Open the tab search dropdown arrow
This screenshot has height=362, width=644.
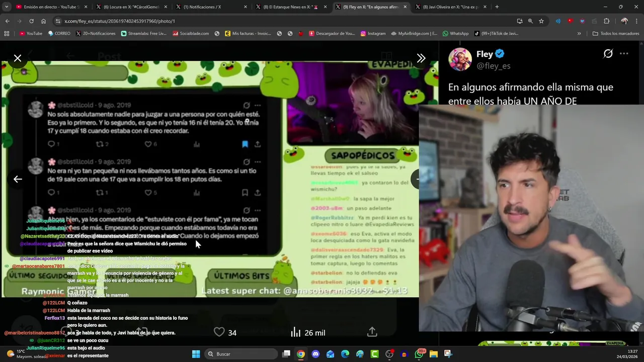[x=7, y=7]
